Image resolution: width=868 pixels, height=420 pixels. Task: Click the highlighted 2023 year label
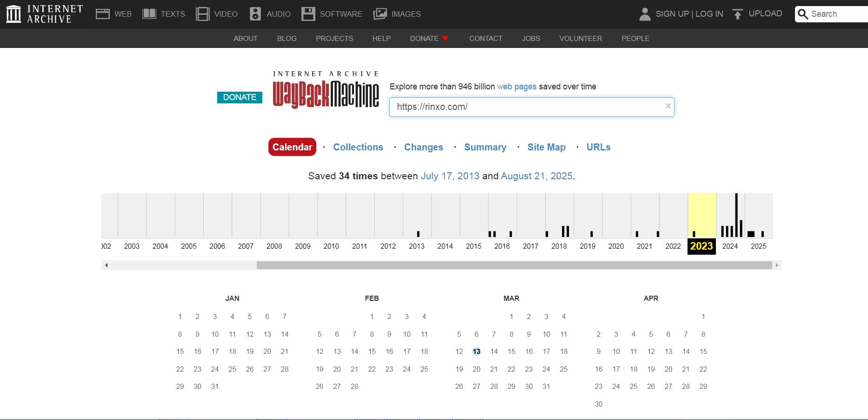point(701,246)
